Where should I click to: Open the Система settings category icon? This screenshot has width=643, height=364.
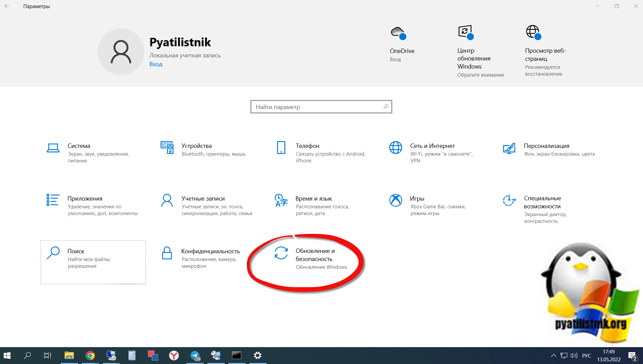(53, 148)
